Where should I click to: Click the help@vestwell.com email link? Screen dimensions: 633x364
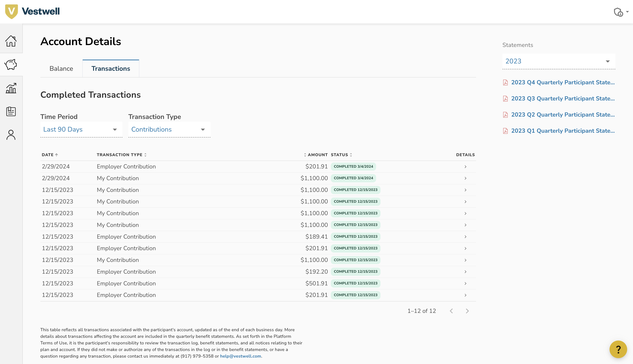point(240,356)
